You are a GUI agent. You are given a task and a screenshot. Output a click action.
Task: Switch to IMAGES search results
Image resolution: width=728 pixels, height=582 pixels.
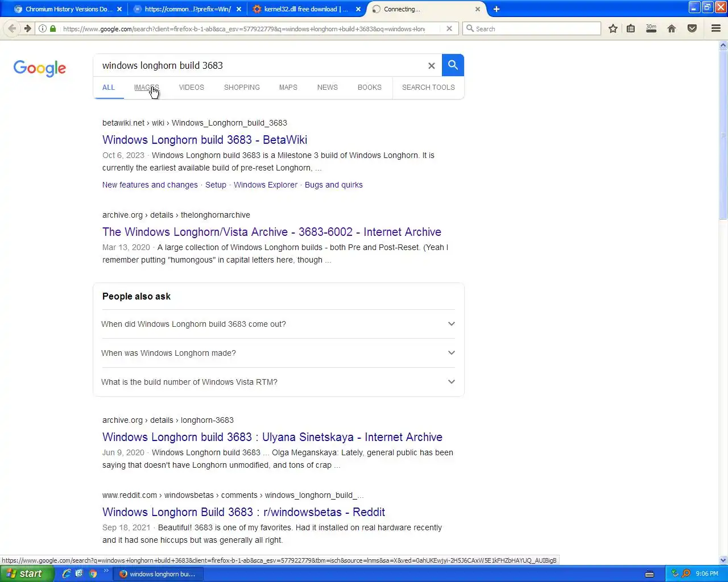147,88
